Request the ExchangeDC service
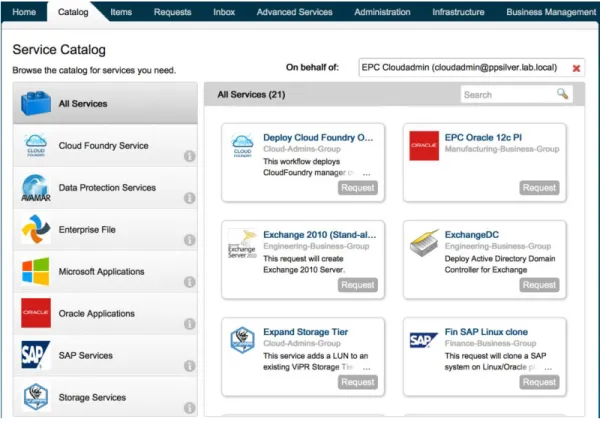This screenshot has height=422, width=600. [x=539, y=285]
